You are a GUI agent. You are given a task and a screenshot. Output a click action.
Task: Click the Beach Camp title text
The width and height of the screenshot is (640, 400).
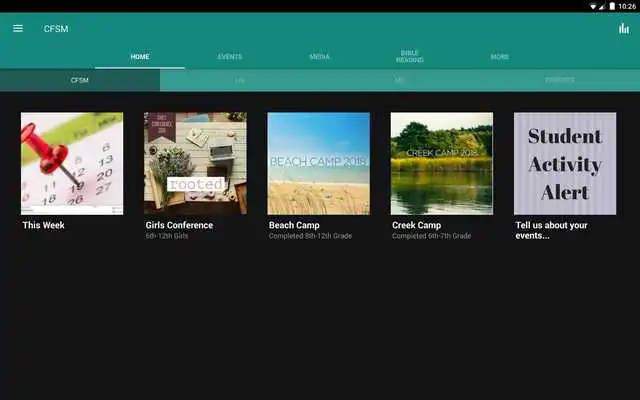point(294,225)
